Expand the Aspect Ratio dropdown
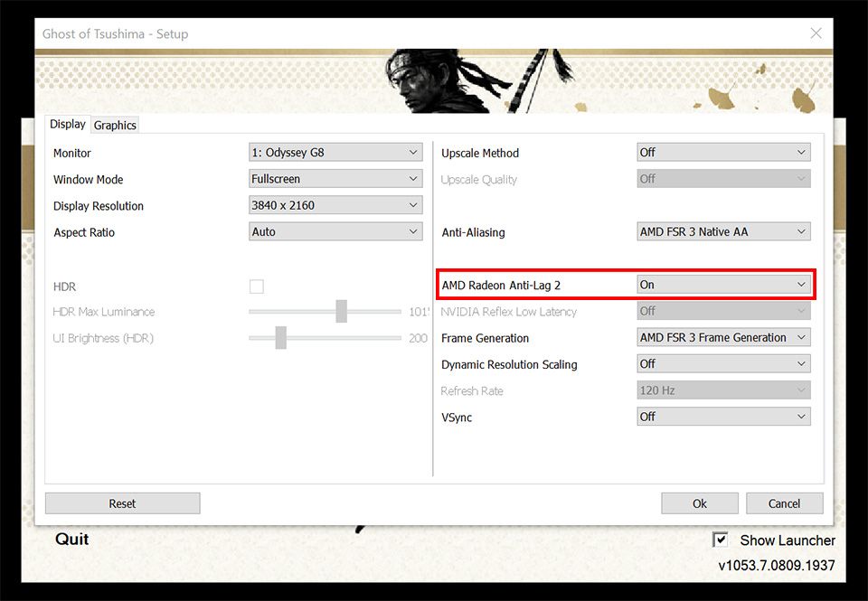Screen dimensions: 868x601 click(335, 231)
